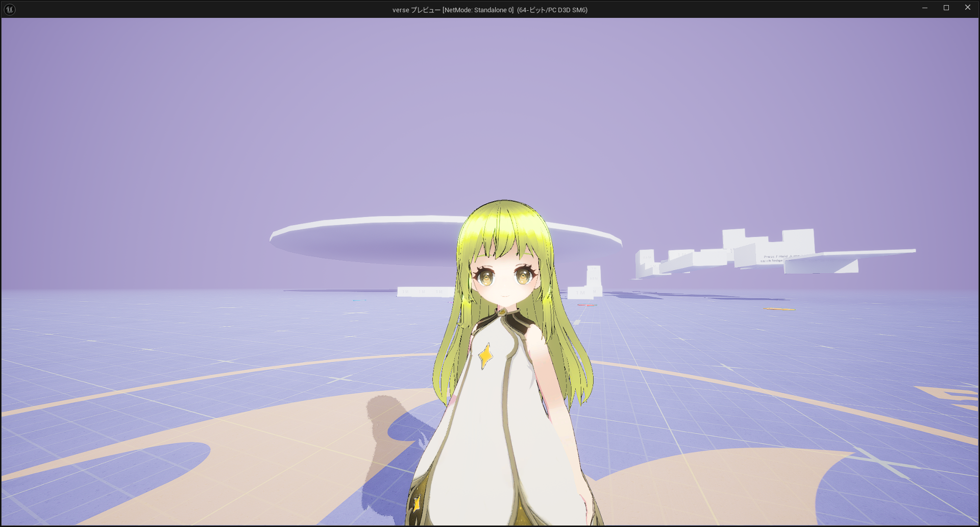
Task: Minimize the verse preview window
Action: pos(924,8)
